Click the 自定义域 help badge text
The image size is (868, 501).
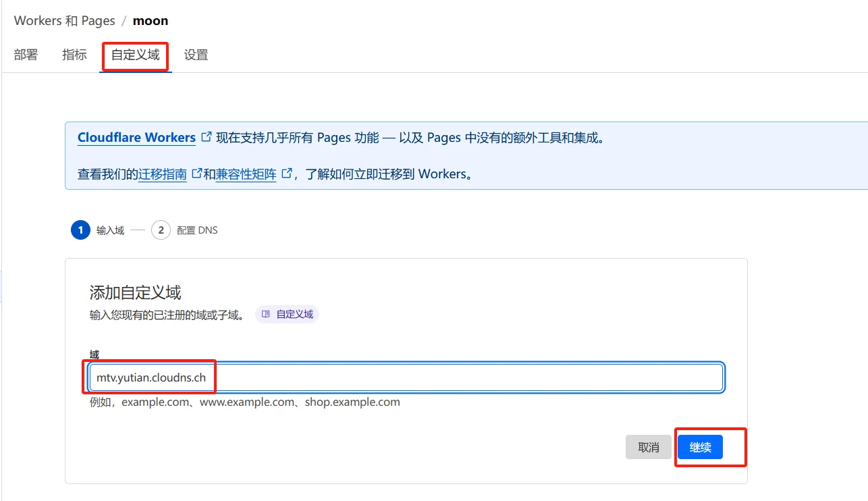click(294, 314)
